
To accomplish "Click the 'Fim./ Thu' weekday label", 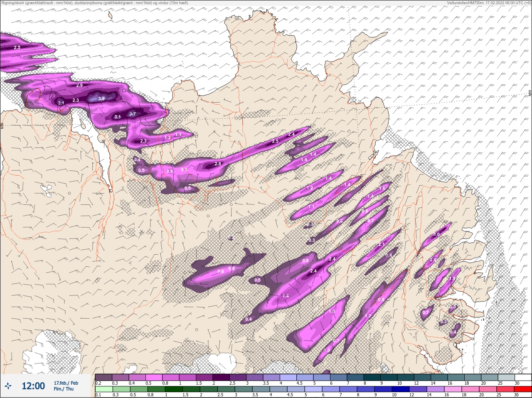I will [x=64, y=389].
